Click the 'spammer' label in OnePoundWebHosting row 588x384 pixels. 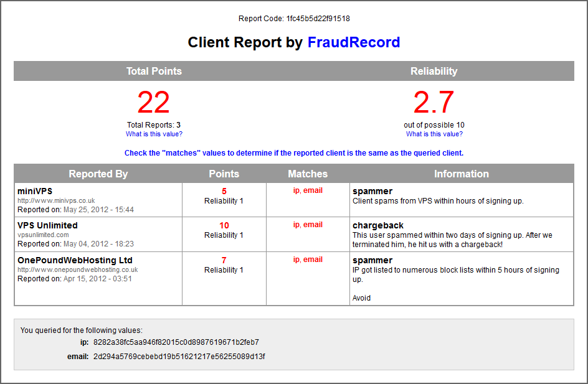372,260
